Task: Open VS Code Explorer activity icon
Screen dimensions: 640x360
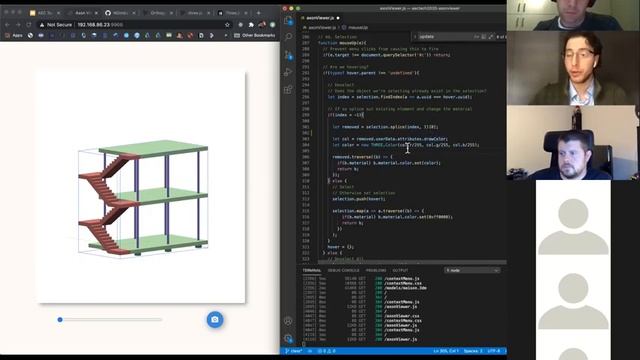Action: pos(288,20)
